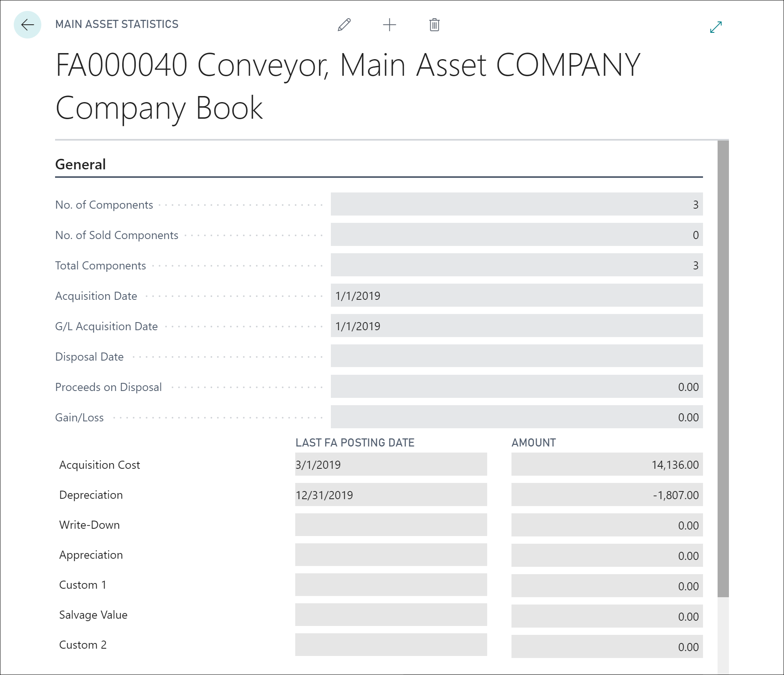Click the Salvage Value posting date field
This screenshot has width=784, height=675.
391,615
